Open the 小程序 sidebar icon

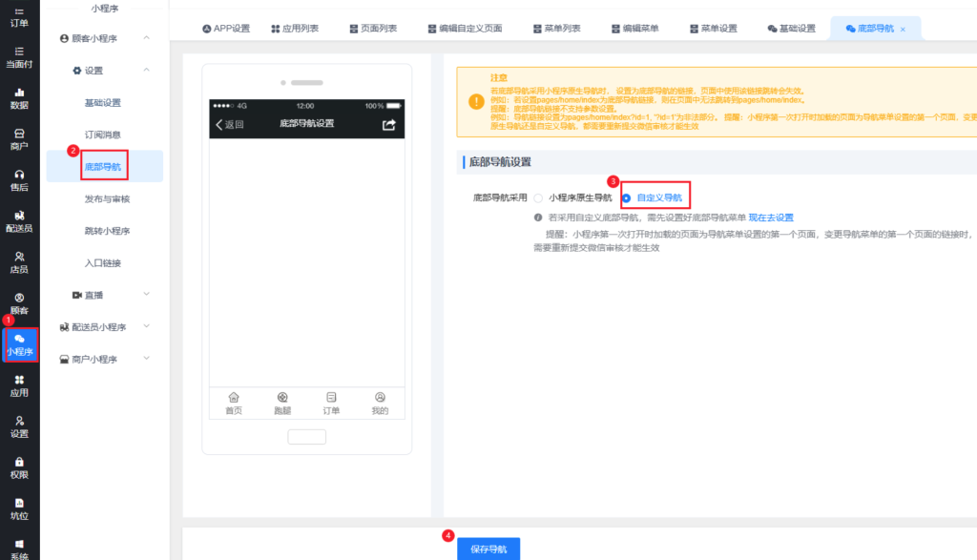(x=19, y=344)
